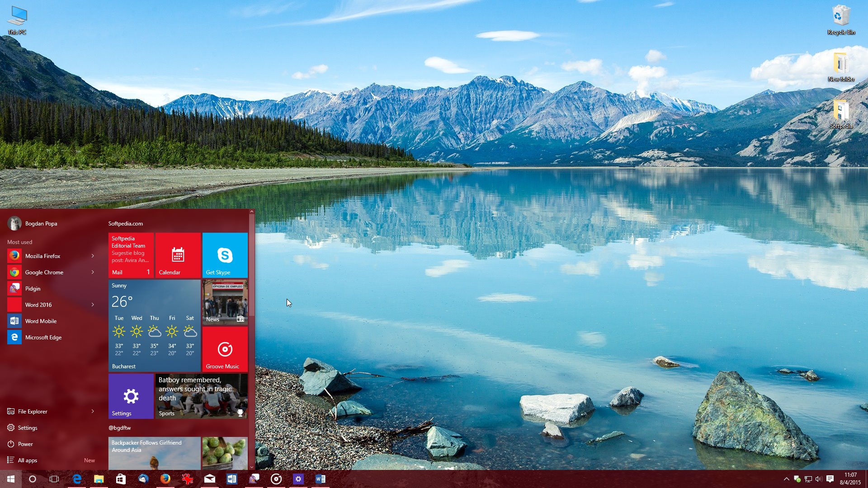Open Calendar app tile

point(177,256)
